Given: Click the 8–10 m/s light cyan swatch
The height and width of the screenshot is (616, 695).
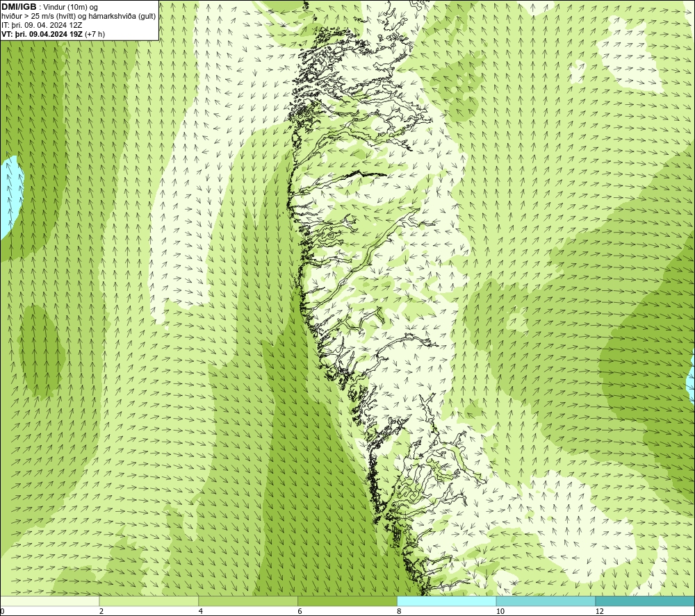Looking at the screenshot, I should [447, 601].
